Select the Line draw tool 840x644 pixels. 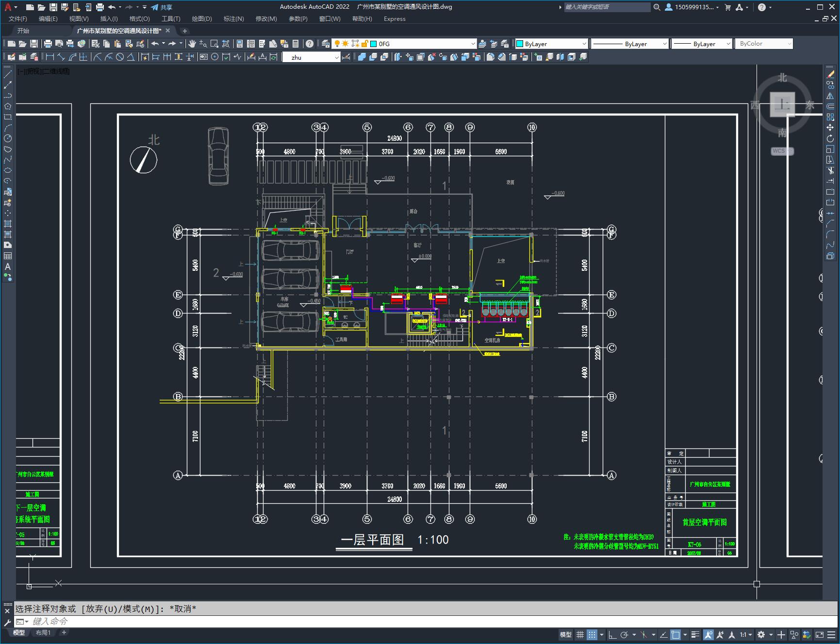click(8, 74)
